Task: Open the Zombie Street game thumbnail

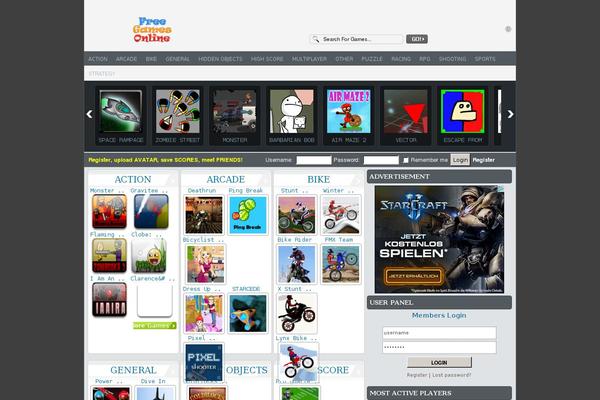Action: coord(178,111)
